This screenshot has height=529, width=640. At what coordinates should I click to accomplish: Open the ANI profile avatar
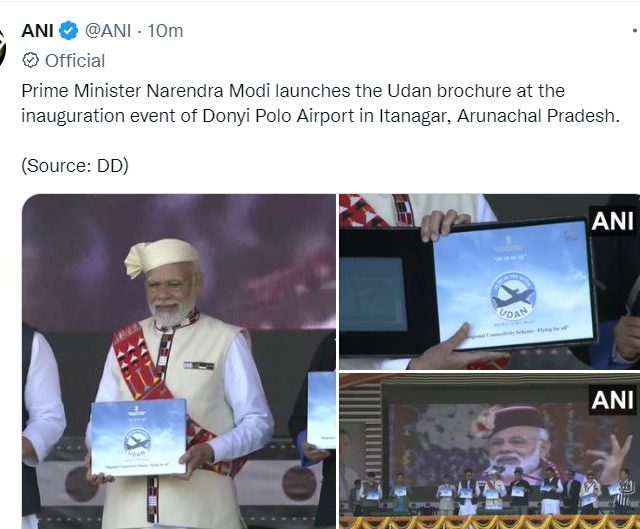pos(3,46)
